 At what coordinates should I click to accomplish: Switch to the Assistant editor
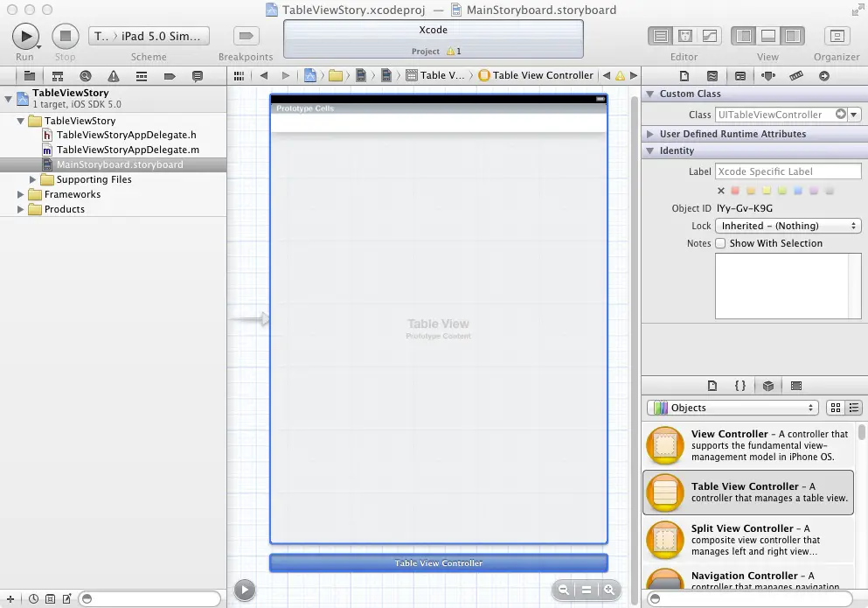pyautogui.click(x=686, y=37)
